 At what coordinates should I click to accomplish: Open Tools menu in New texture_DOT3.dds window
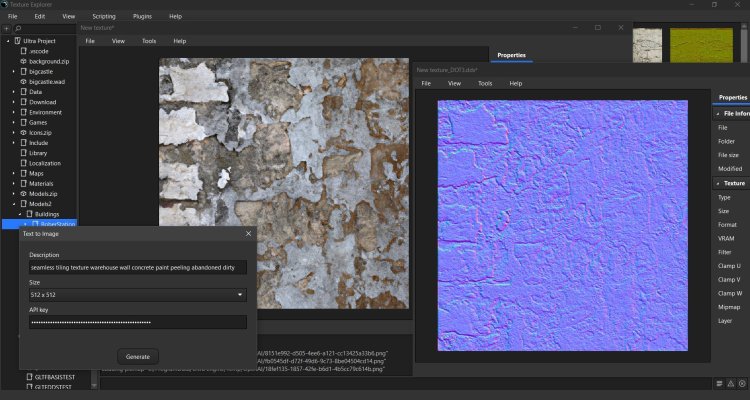pyautogui.click(x=485, y=83)
